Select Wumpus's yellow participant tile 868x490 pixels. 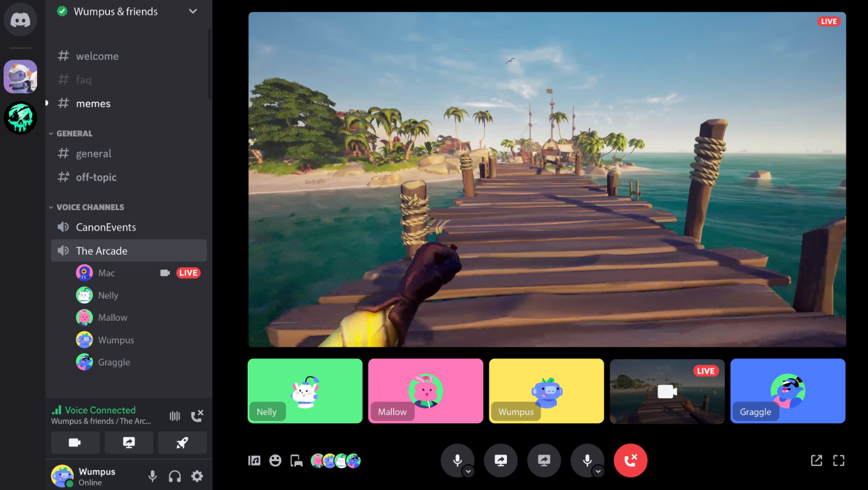point(546,391)
